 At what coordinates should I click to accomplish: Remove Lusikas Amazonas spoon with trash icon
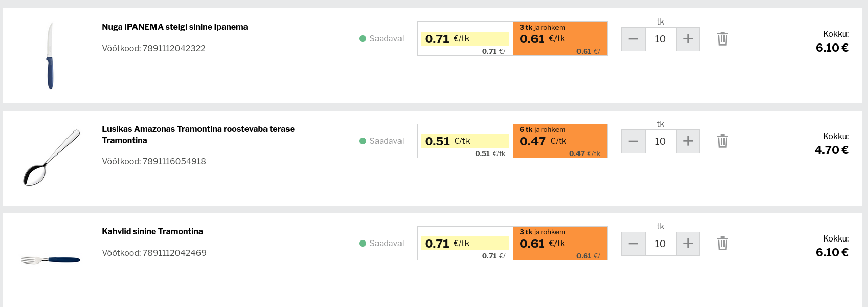pos(722,141)
